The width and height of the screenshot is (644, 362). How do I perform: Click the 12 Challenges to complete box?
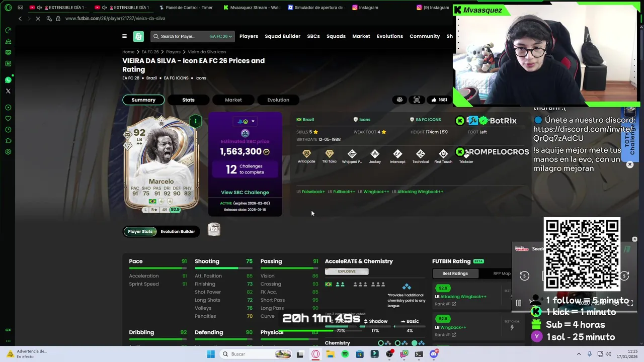(245, 169)
